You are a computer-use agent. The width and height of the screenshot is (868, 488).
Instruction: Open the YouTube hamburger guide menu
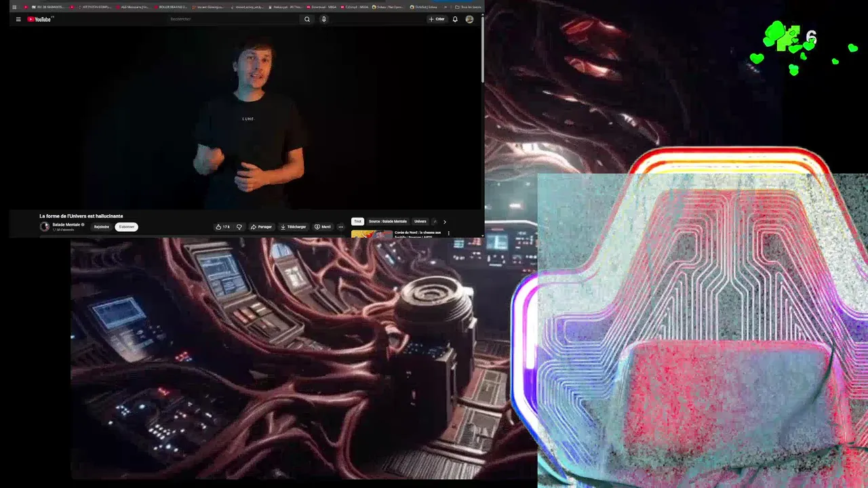click(18, 19)
